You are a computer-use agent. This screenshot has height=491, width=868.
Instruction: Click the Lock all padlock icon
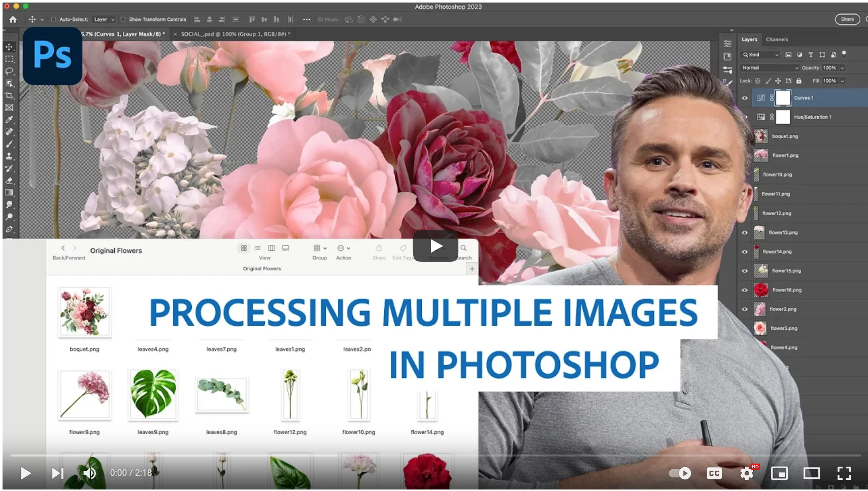point(799,81)
